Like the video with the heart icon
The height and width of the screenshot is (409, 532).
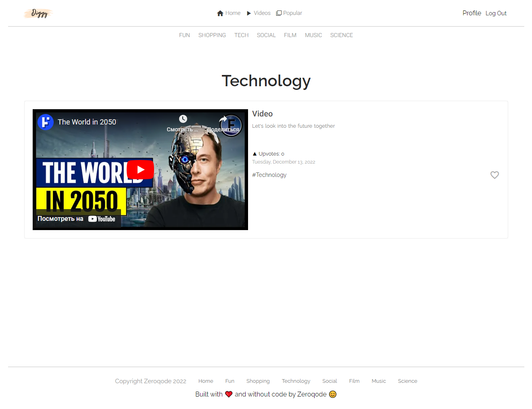pos(494,175)
